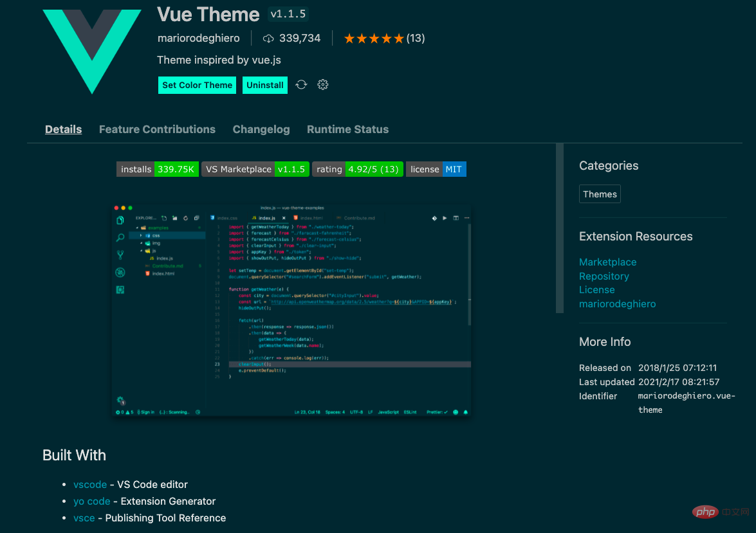
Task: Click the vscode link under Built With
Action: pyautogui.click(x=90, y=484)
